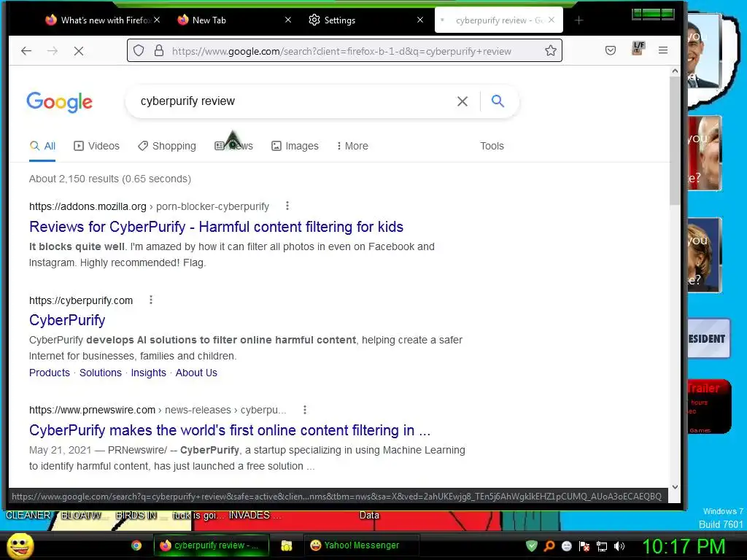Screen dimensions: 747x560
Task: Close the cyberpurify review tab
Action: (x=551, y=20)
